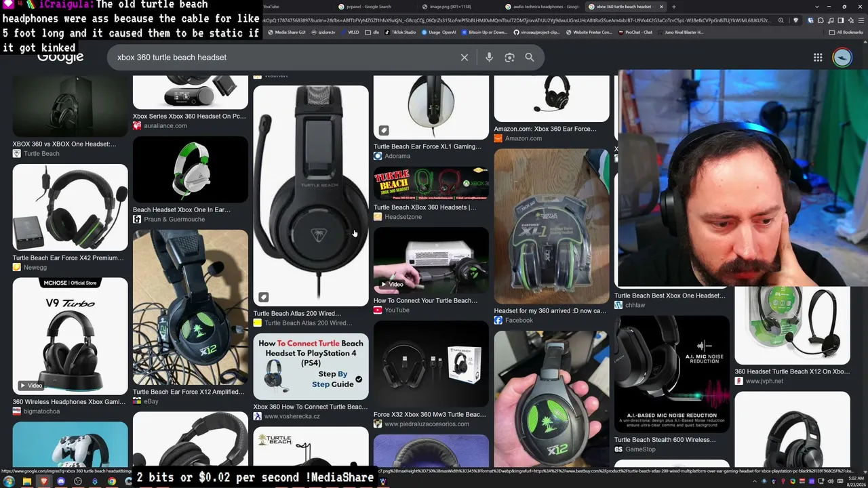The image size is (868, 488).
Task: Open the TikTok Studio bookmark
Action: click(x=399, y=32)
